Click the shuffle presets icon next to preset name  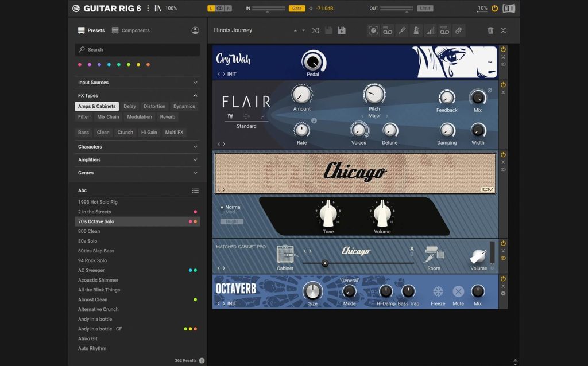315,30
